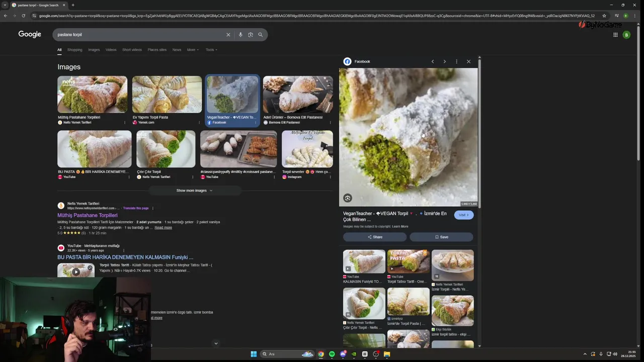The image size is (644, 362).
Task: Open the Google account avatar on the page
Action: click(x=626, y=35)
